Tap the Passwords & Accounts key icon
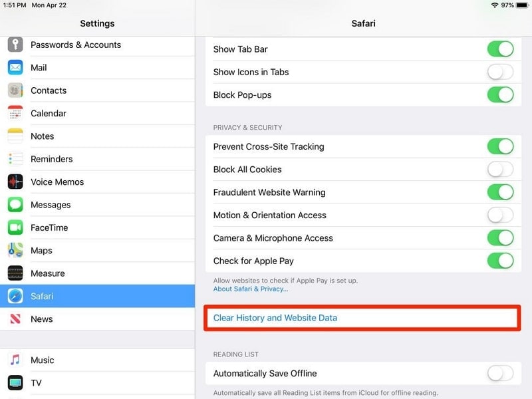This screenshot has height=399, width=532. click(x=15, y=45)
